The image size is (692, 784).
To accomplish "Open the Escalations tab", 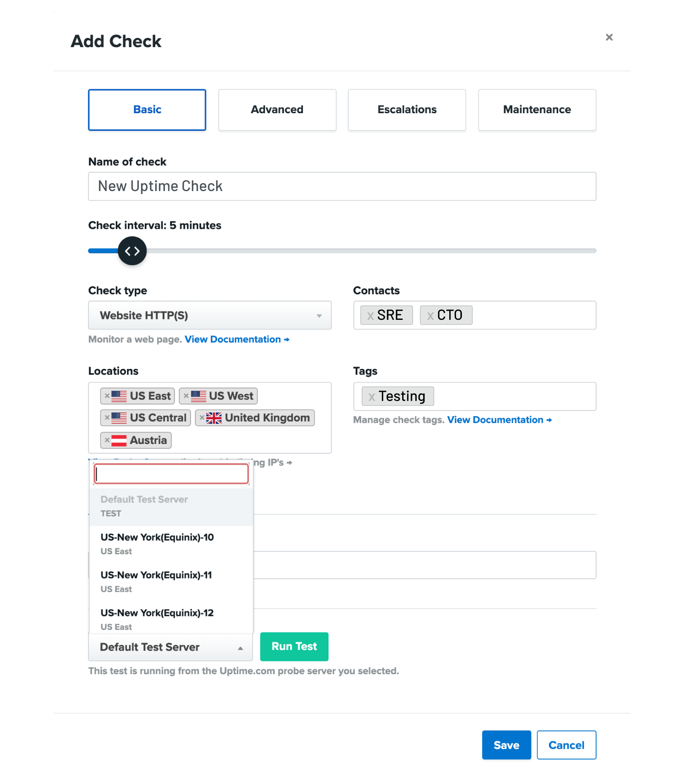I will pos(406,110).
